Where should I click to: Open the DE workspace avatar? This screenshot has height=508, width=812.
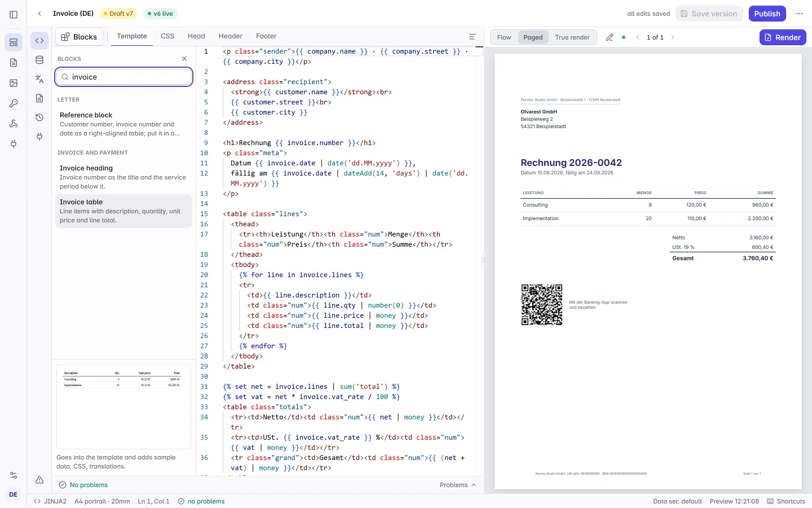(14, 494)
